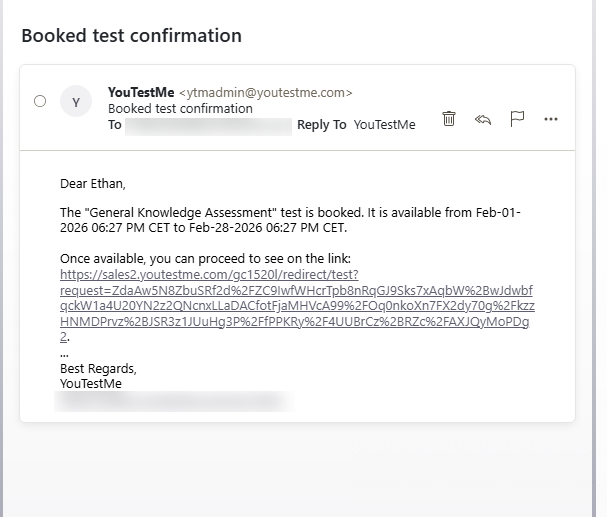The image size is (607, 517).
Task: Select the message using the round checkbox
Action: [40, 101]
